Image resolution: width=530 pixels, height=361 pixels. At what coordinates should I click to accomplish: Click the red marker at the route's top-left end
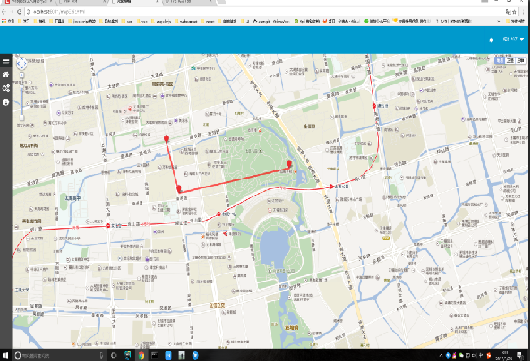(x=166, y=139)
